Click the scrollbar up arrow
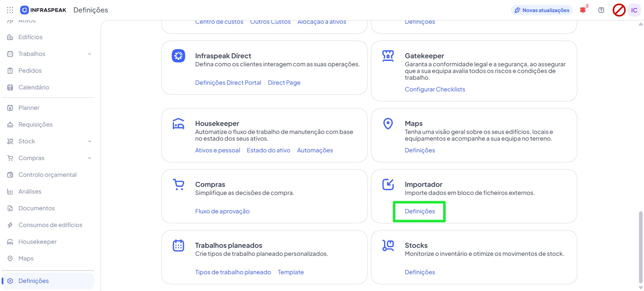Viewport: 644px width, 291px height. point(641,24)
